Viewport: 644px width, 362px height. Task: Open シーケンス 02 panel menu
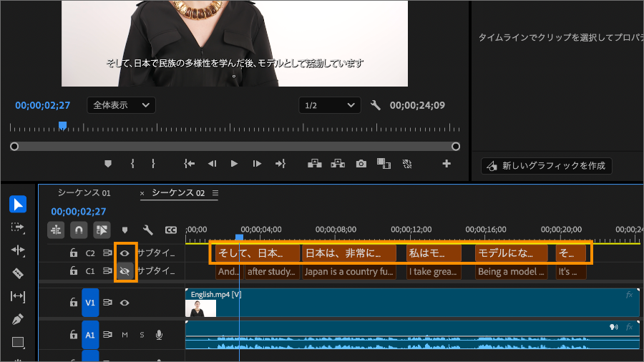click(x=215, y=193)
